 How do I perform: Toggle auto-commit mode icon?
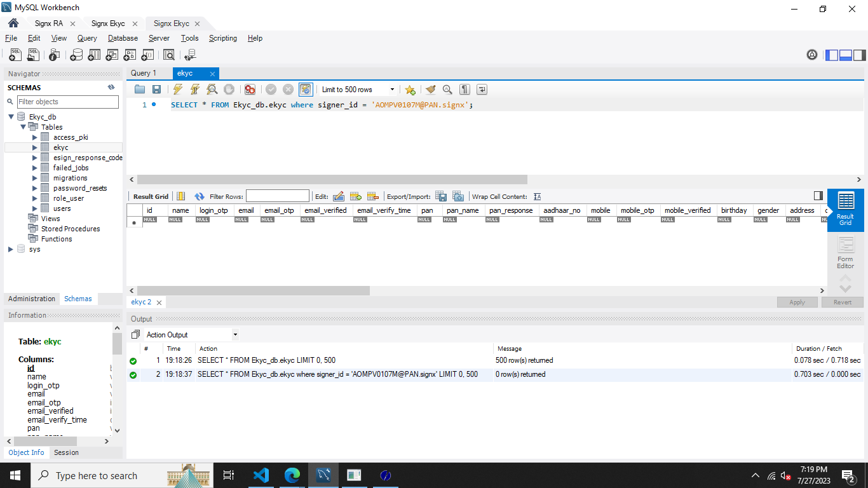pyautogui.click(x=306, y=90)
